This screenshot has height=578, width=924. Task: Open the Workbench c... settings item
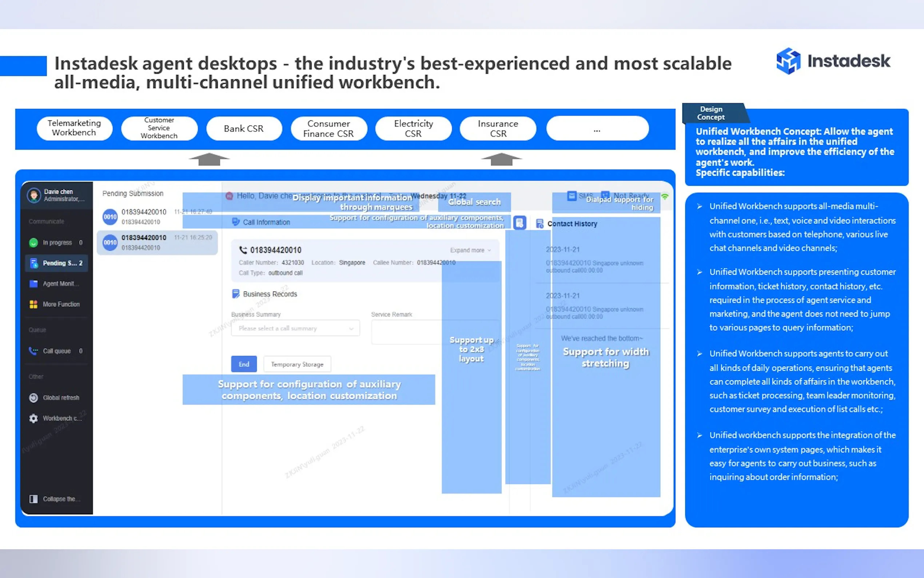(x=56, y=418)
